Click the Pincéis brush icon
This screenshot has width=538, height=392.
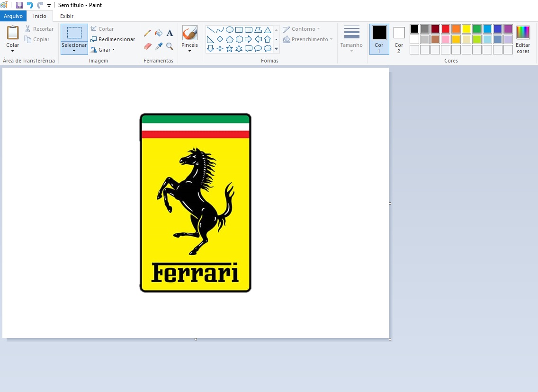190,33
